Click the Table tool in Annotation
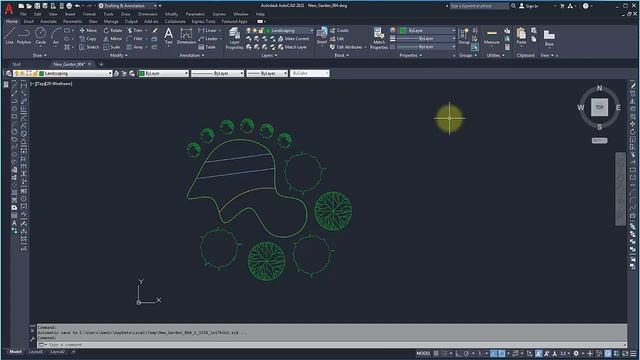The height and width of the screenshot is (360, 640). click(x=207, y=47)
